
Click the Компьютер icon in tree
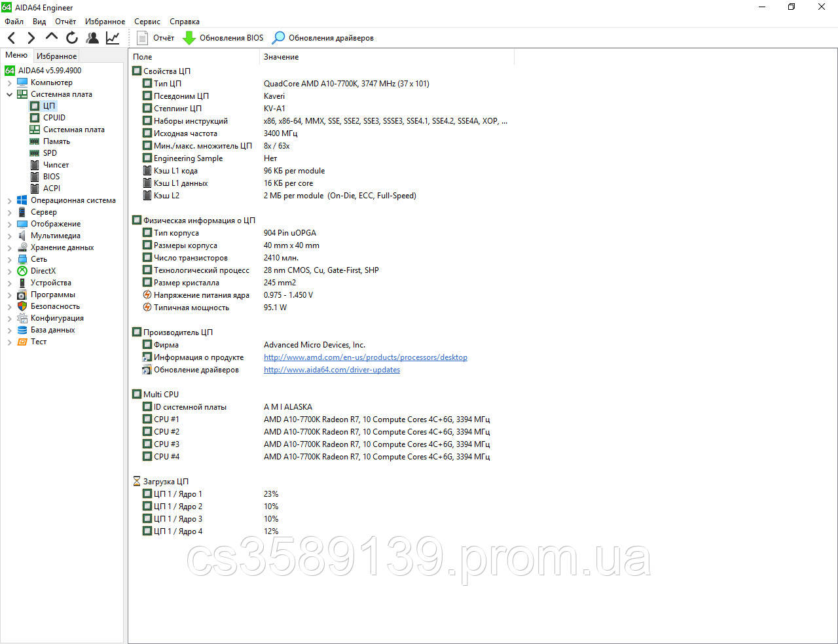coord(22,82)
